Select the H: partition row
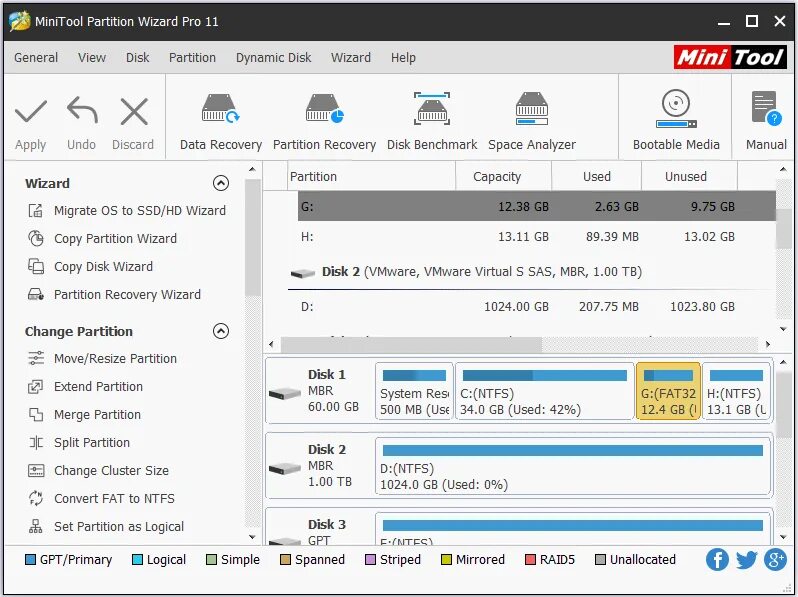Image resolution: width=798 pixels, height=597 pixels. click(x=536, y=236)
